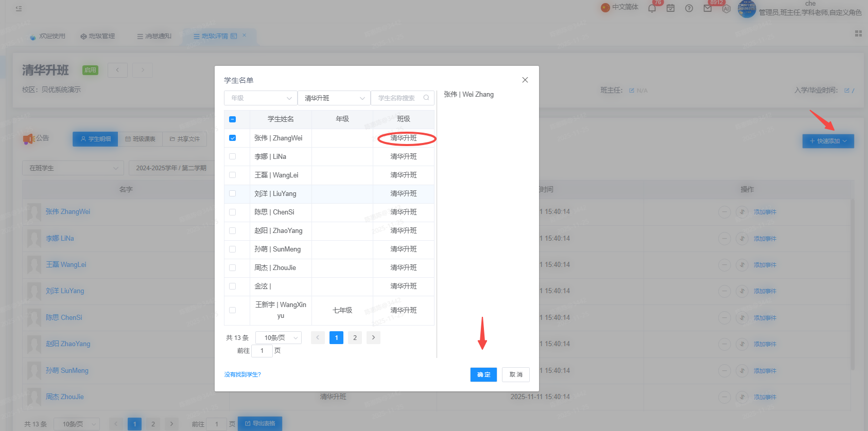Expand the 年级 grade dropdown
The width and height of the screenshot is (868, 431).
tap(261, 98)
